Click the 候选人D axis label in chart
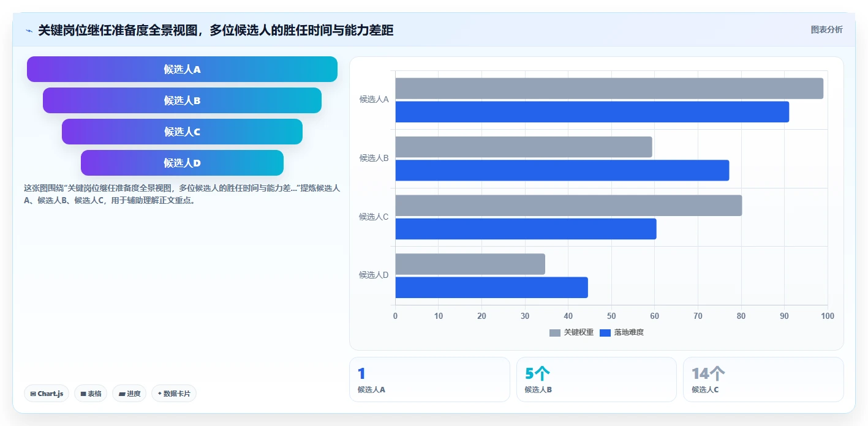This screenshot has height=426, width=868. (x=374, y=275)
